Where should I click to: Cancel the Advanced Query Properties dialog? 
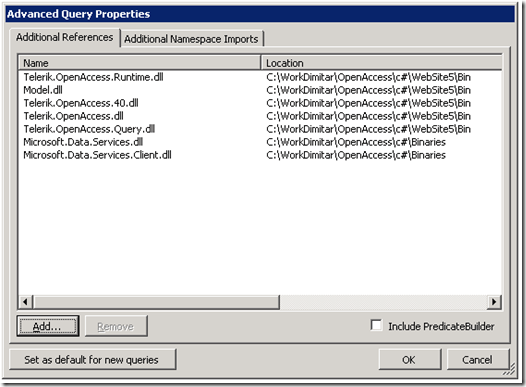478,360
